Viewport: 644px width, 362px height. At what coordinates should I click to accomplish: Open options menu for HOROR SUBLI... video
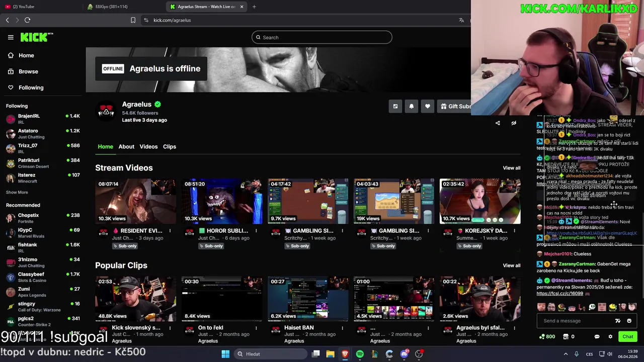coord(256,231)
